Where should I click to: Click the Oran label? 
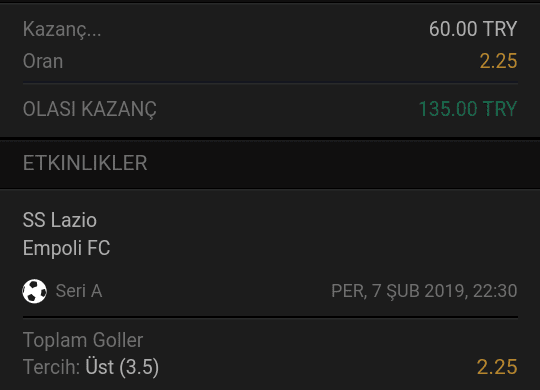[43, 61]
